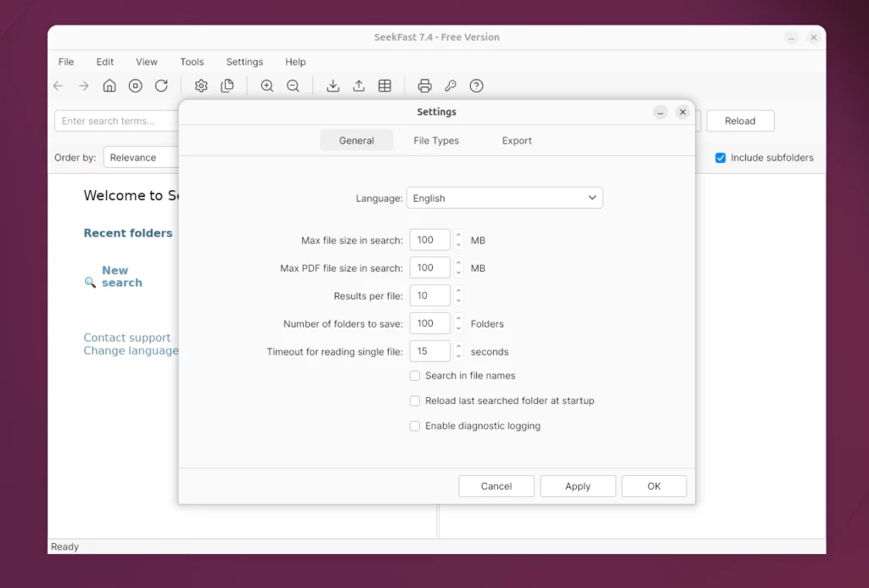The image size is (869, 588).
Task: Decrease Timeout for reading single file
Action: click(458, 356)
